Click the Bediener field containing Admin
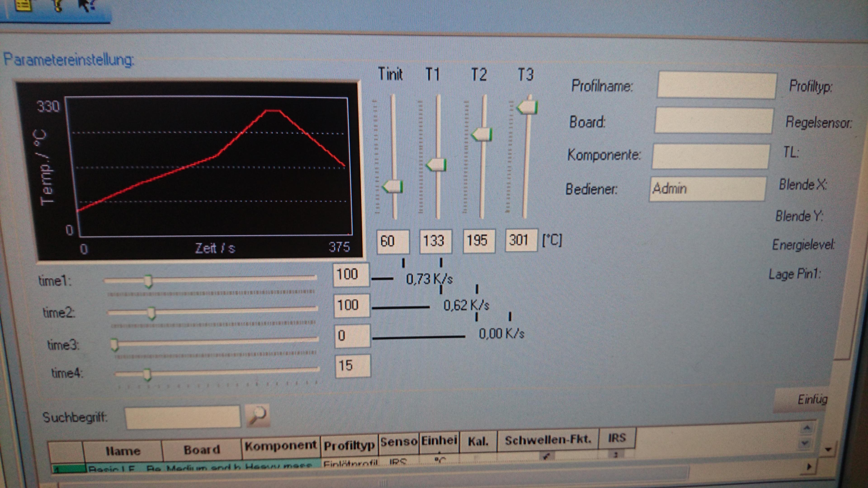868x488 pixels. [x=708, y=189]
